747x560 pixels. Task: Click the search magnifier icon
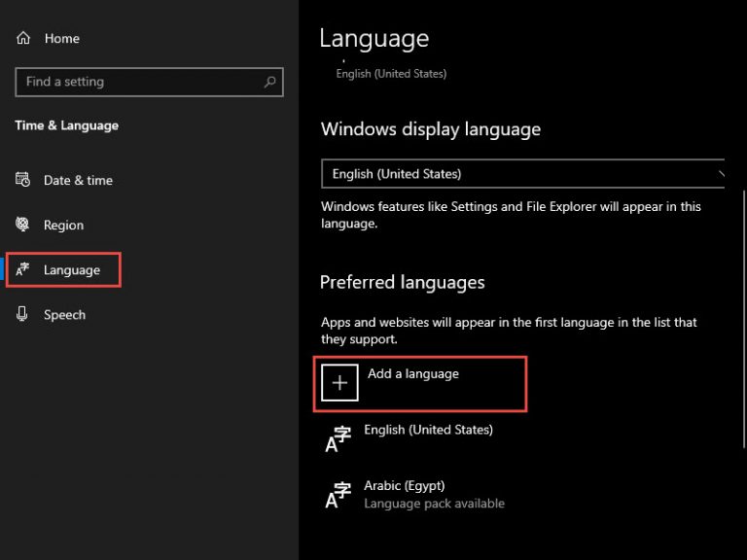click(x=270, y=82)
